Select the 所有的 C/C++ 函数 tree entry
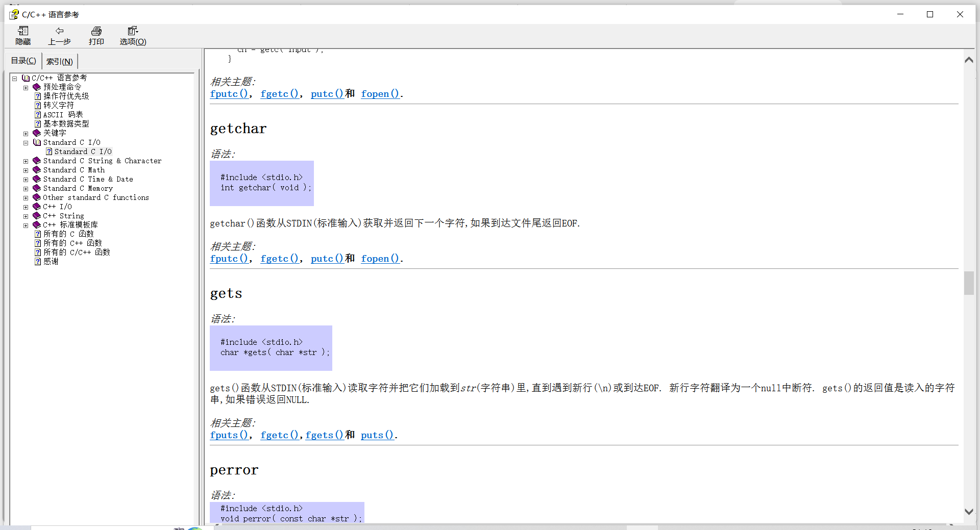Image resolution: width=980 pixels, height=530 pixels. coord(77,253)
